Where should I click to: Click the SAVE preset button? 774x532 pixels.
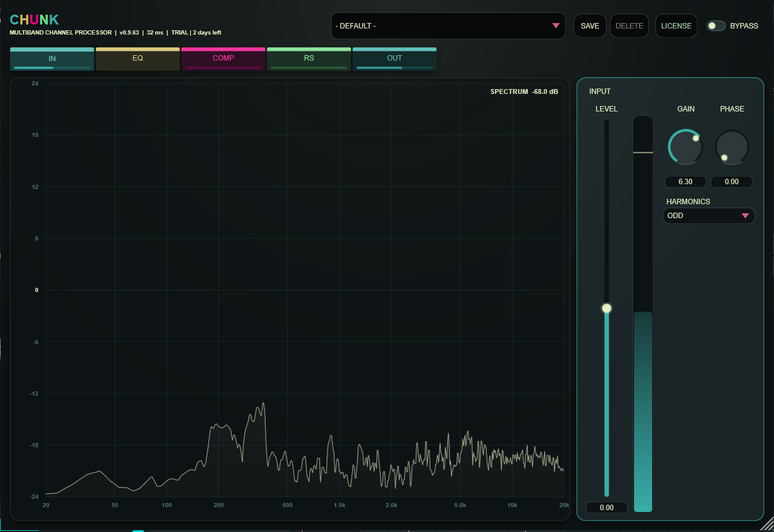(x=590, y=26)
